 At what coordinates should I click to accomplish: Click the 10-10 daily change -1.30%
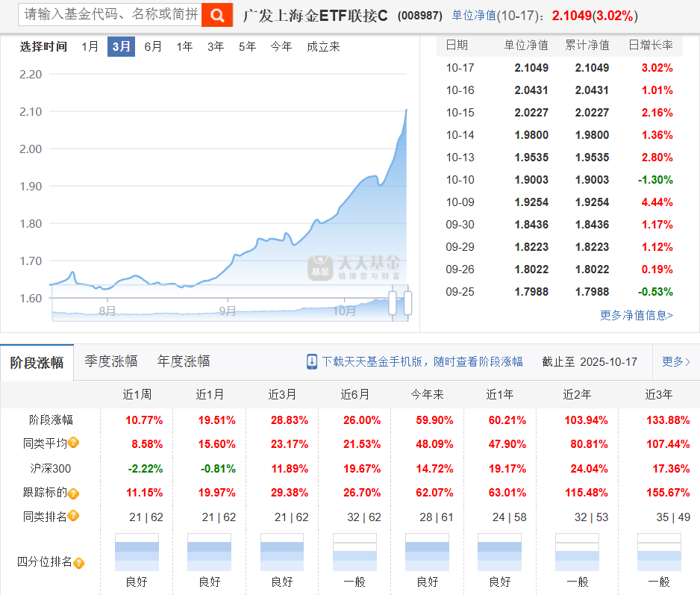pos(655,180)
